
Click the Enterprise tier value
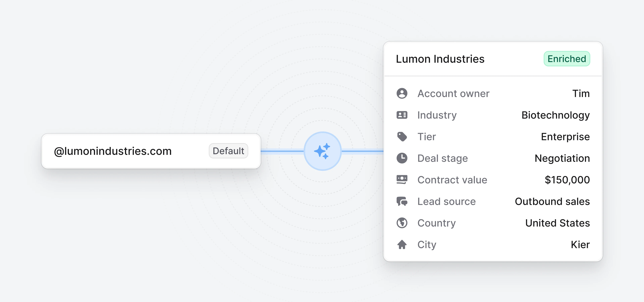click(565, 137)
